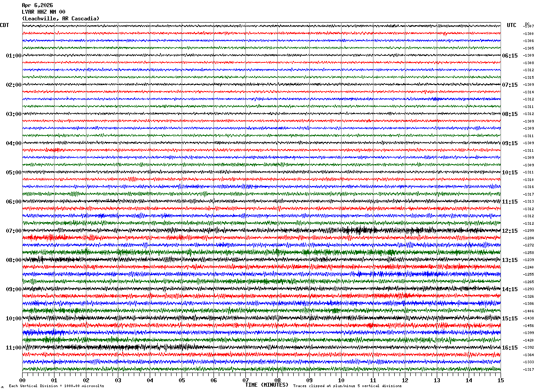Click the DC offset value -1305

coord(528,48)
